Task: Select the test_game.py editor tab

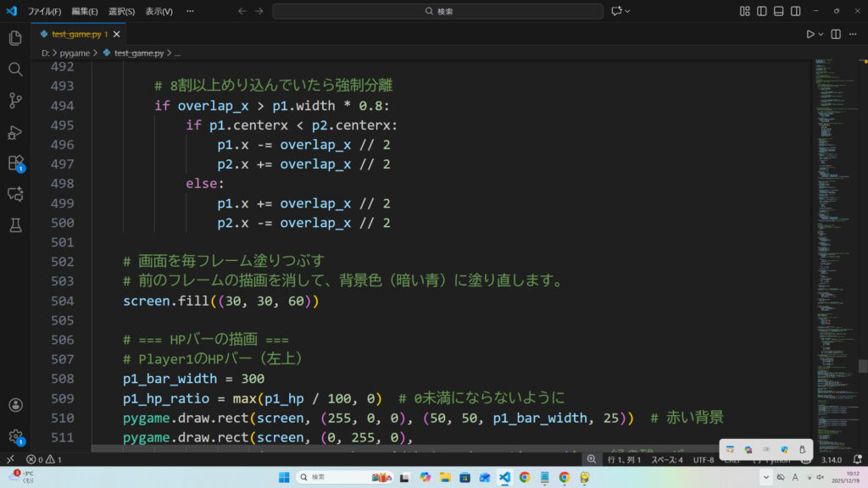Action: (75, 34)
